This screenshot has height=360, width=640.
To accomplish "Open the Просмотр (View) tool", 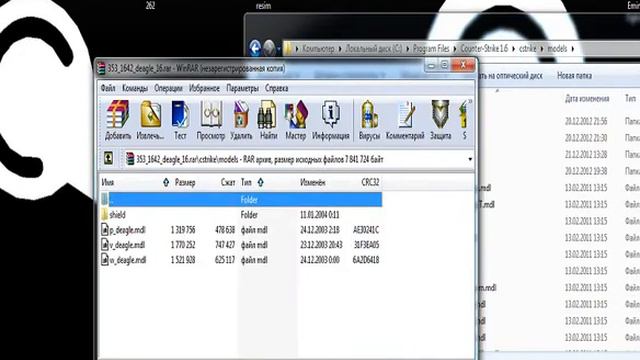I will [x=211, y=120].
